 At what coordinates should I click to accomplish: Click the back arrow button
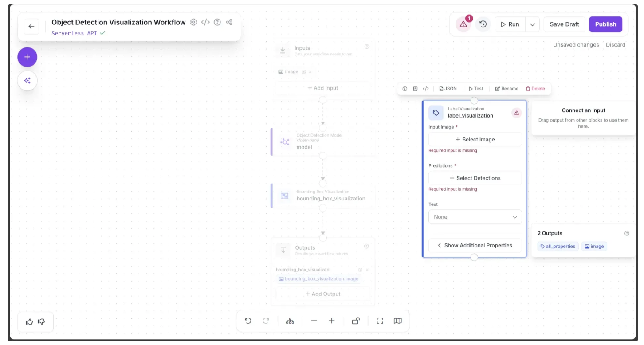[31, 27]
